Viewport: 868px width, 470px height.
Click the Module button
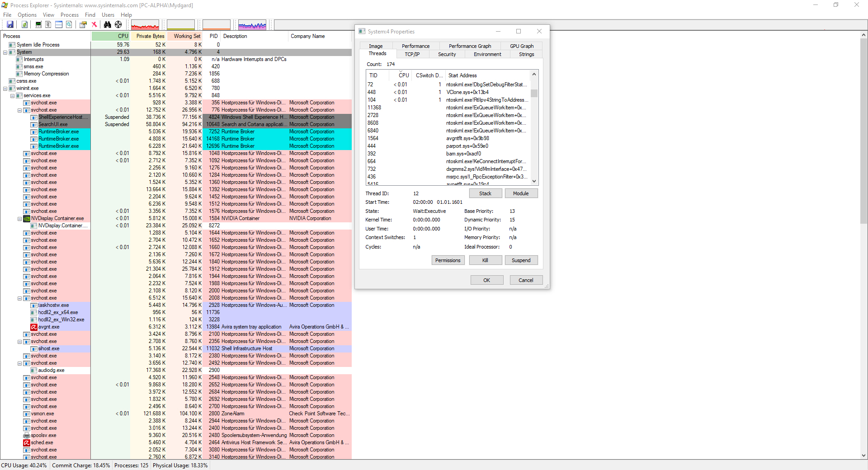(521, 193)
